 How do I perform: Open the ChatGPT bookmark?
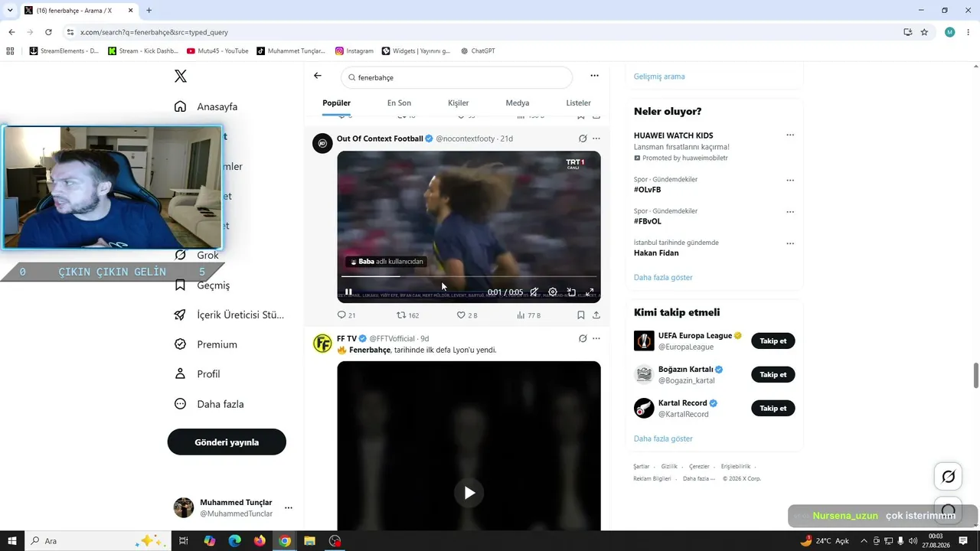pyautogui.click(x=478, y=51)
